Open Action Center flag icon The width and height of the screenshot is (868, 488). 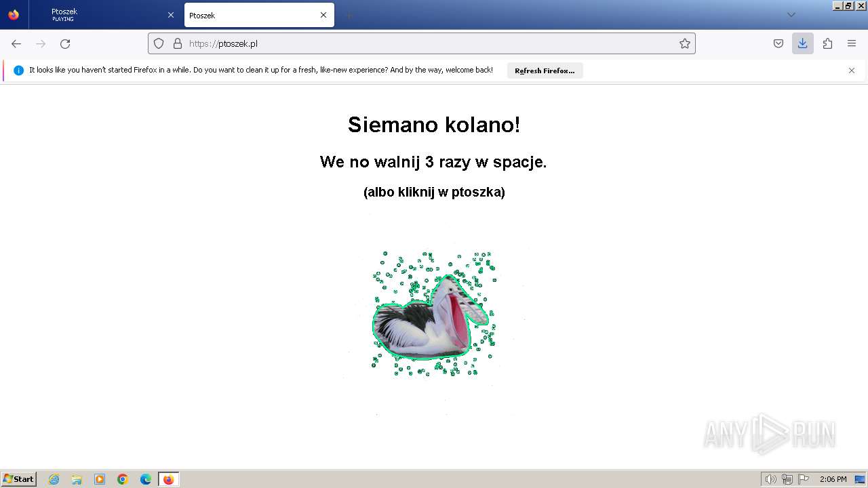(x=804, y=479)
